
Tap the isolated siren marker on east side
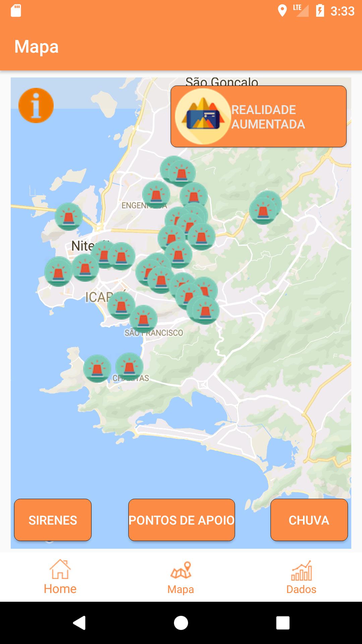click(x=263, y=211)
